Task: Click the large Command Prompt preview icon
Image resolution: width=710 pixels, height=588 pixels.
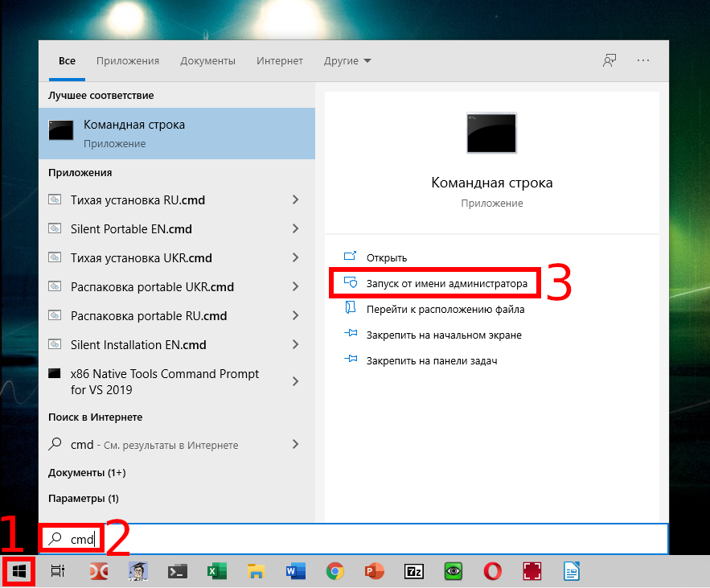Action: click(492, 133)
